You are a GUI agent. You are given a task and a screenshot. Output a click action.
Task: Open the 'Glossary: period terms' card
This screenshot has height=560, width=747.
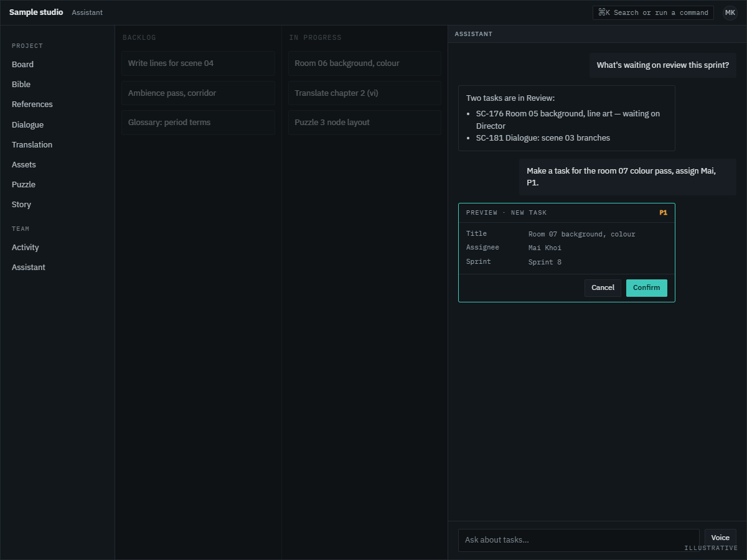(198, 123)
